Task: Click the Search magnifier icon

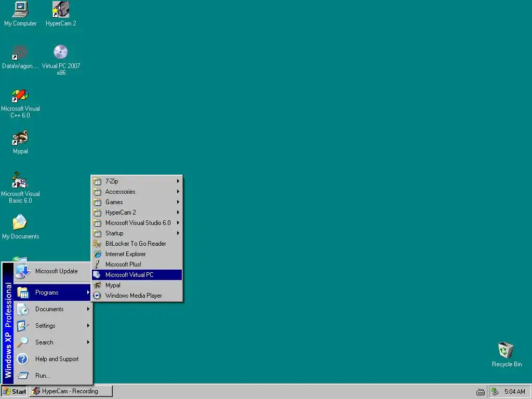Action: tap(23, 342)
